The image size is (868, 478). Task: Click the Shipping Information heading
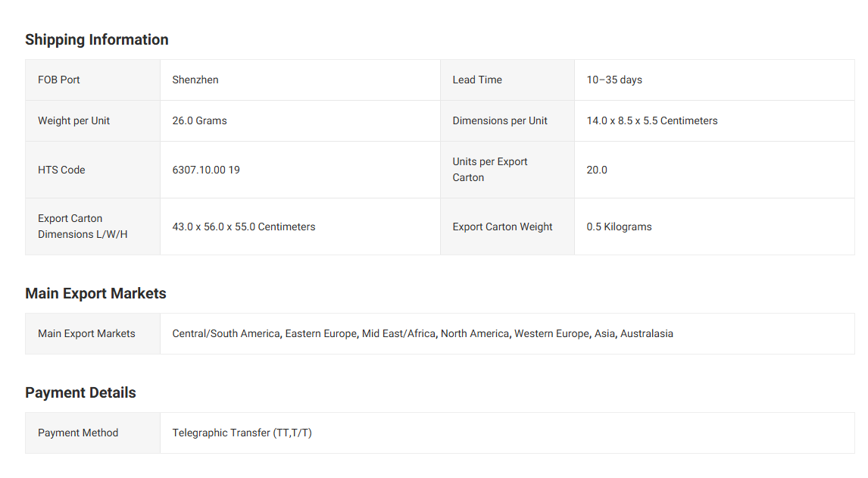click(96, 39)
